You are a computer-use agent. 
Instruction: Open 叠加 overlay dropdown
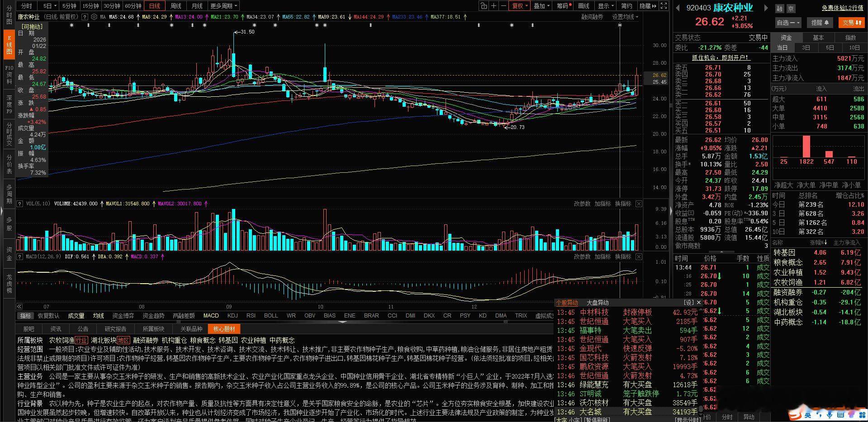pyautogui.click(x=541, y=6)
